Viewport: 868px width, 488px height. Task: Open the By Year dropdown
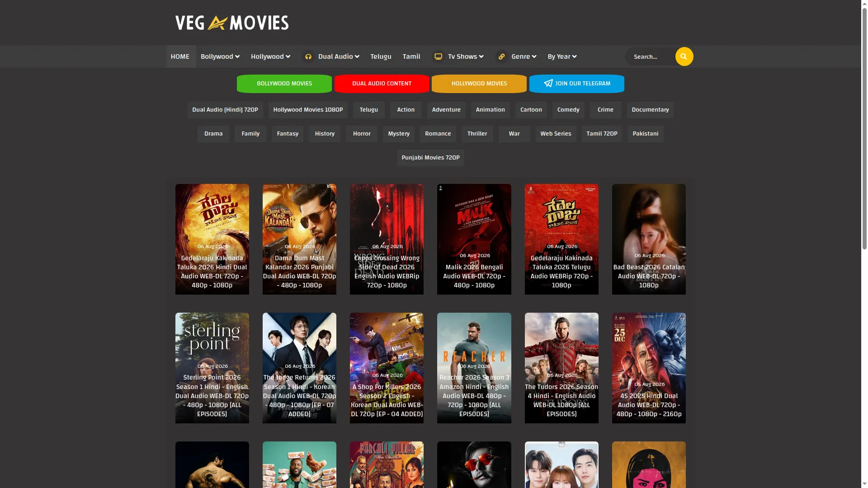pos(562,56)
